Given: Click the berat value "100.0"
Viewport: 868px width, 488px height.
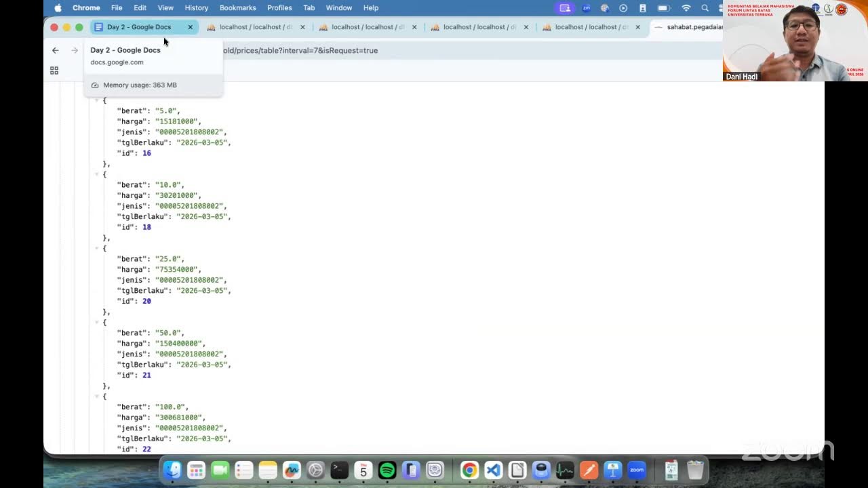Looking at the screenshot, I should click(170, 407).
